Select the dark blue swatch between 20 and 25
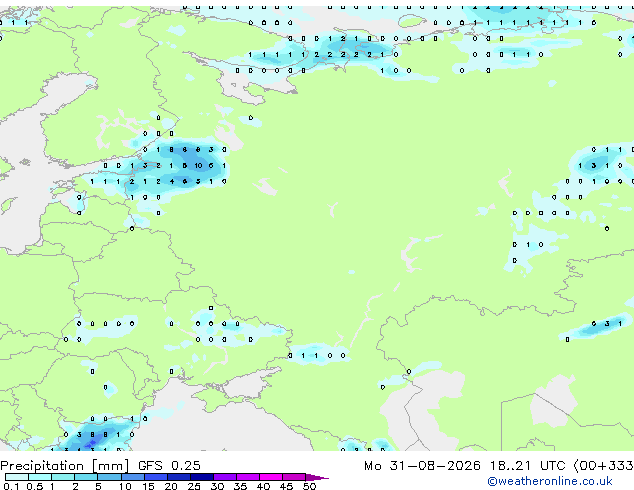634x490 pixels. pos(179,477)
